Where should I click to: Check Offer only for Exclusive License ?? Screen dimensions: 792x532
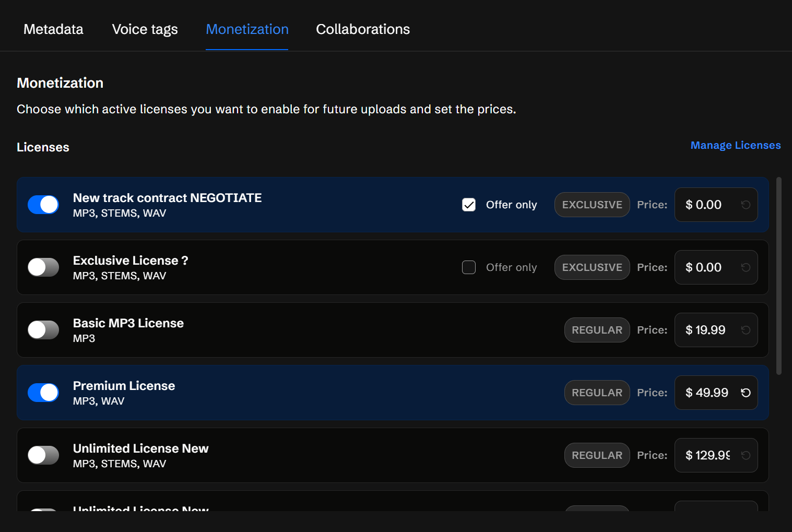point(469,267)
